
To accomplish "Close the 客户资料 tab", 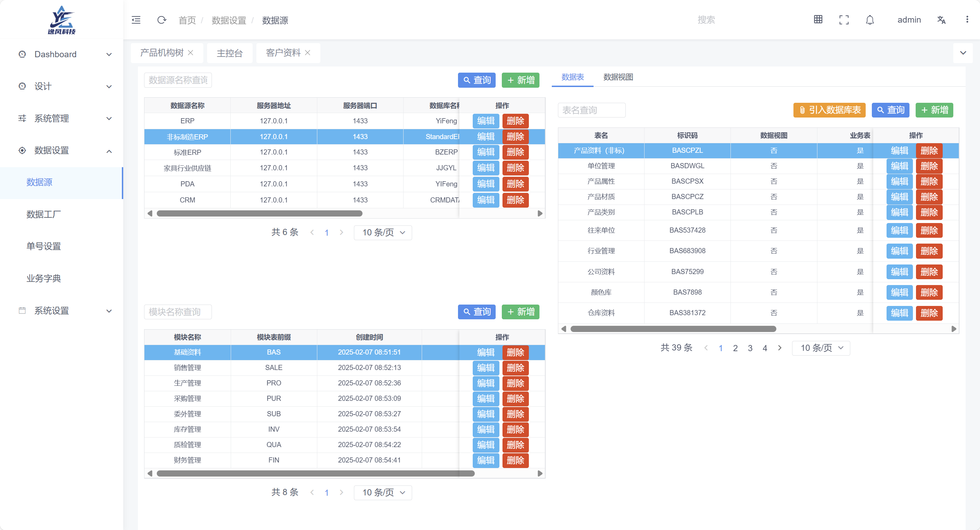I will 308,52.
